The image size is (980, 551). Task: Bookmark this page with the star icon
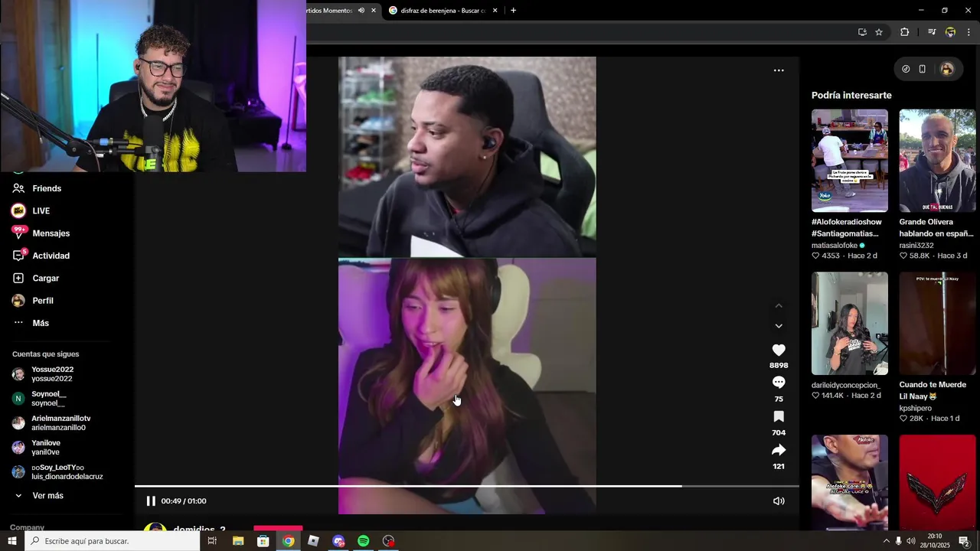coord(879,32)
